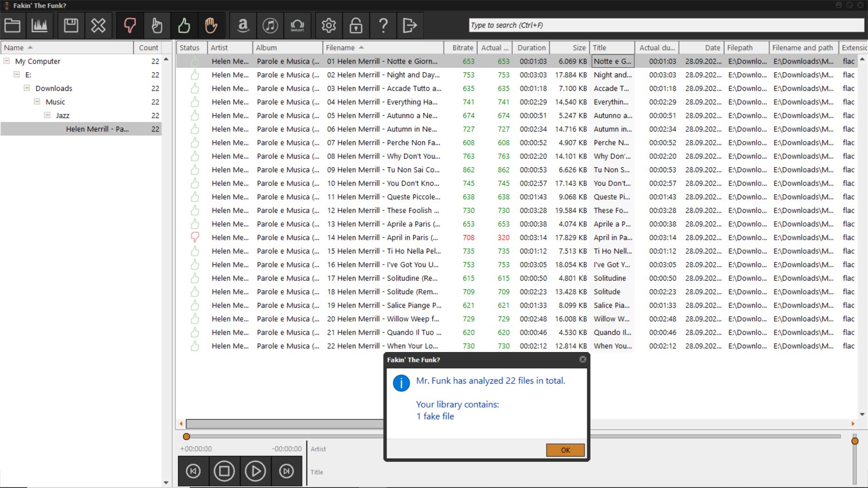Image resolution: width=868 pixels, height=488 pixels.
Task: Open settings gear icon in toolbar
Action: (329, 25)
